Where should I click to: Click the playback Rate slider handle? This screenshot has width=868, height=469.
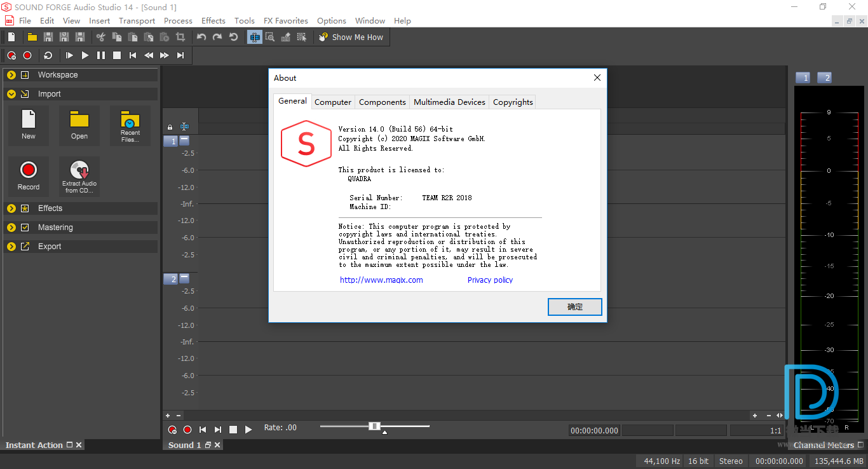pyautogui.click(x=374, y=426)
